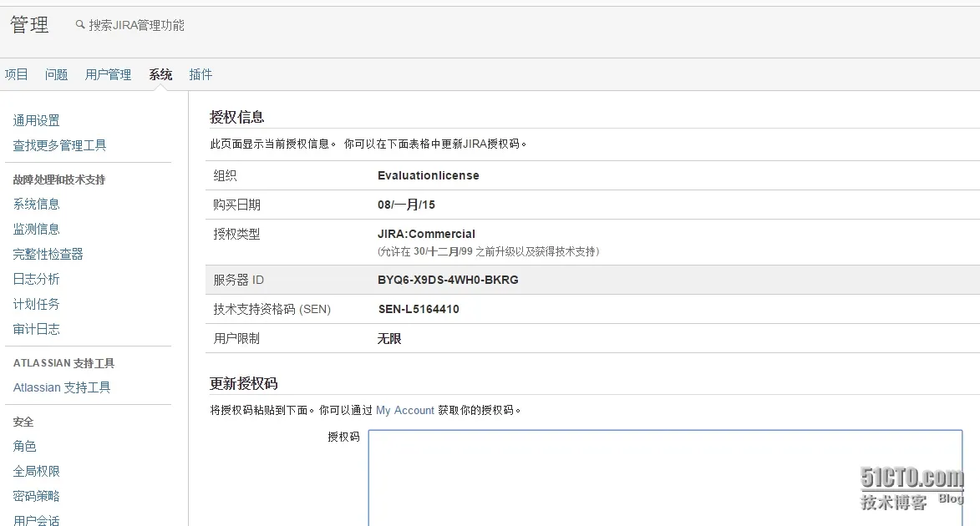This screenshot has width=980, height=526.
Task: Click the 用户限制 row label
Action: click(237, 339)
